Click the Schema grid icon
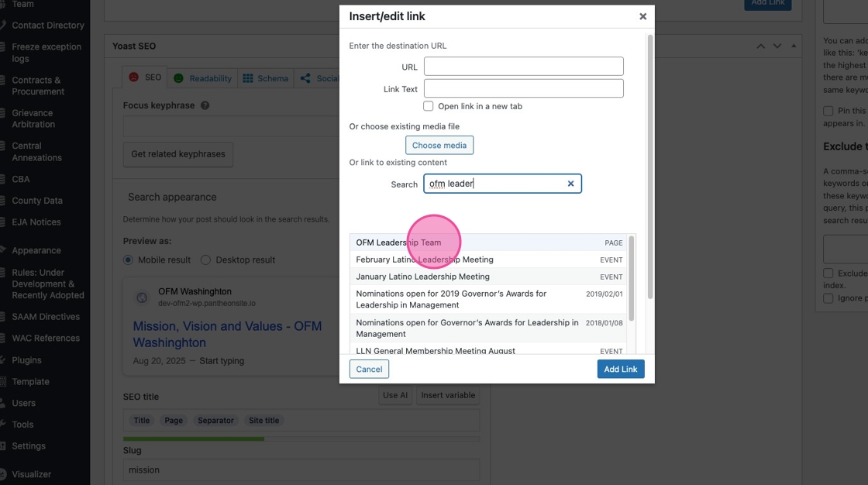Image resolution: width=868 pixels, height=485 pixels. [248, 78]
